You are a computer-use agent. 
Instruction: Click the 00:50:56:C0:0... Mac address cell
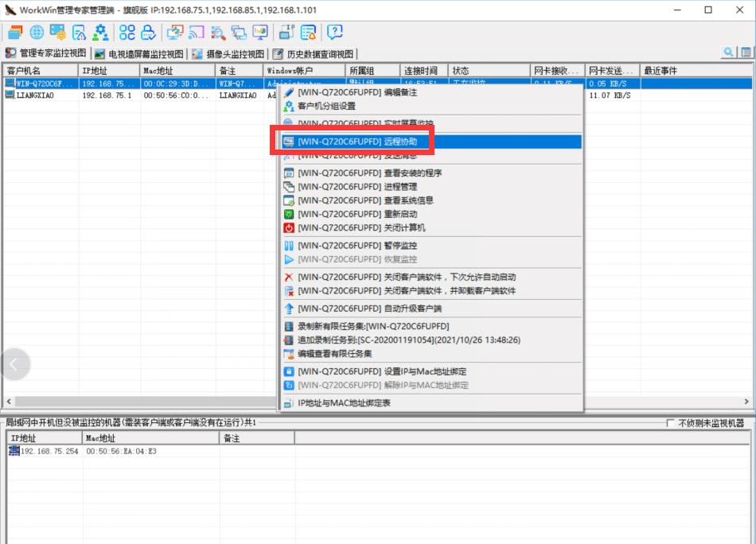[176, 95]
